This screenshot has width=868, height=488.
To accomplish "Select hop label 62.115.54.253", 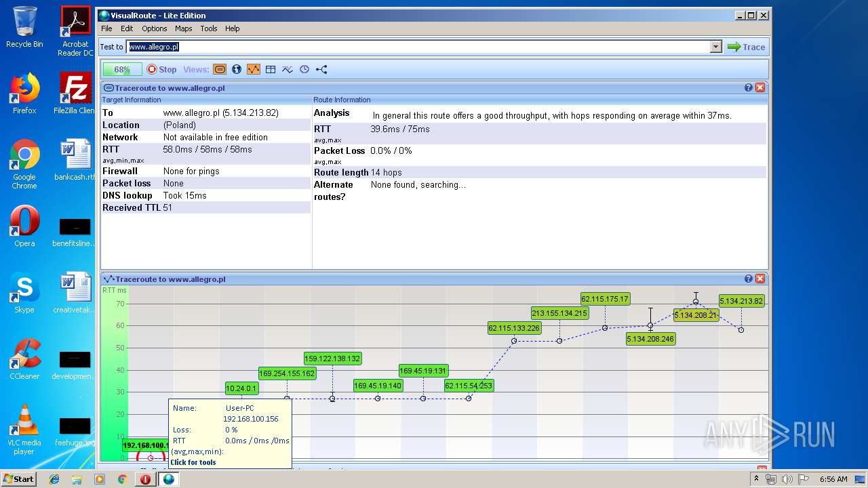I will coord(469,386).
